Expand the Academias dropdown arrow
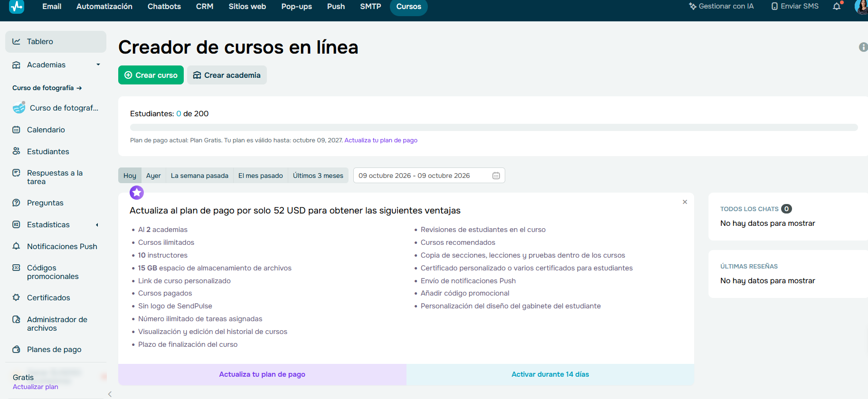Image resolution: width=868 pixels, height=399 pixels. pyautogui.click(x=98, y=65)
